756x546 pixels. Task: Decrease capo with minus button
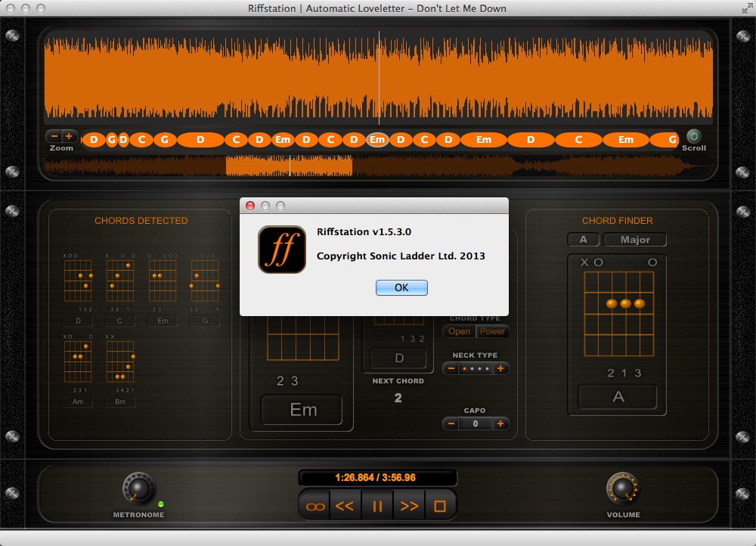pos(451,423)
